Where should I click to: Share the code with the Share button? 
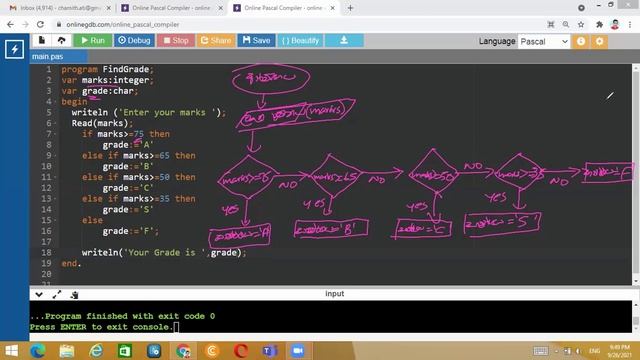click(216, 40)
